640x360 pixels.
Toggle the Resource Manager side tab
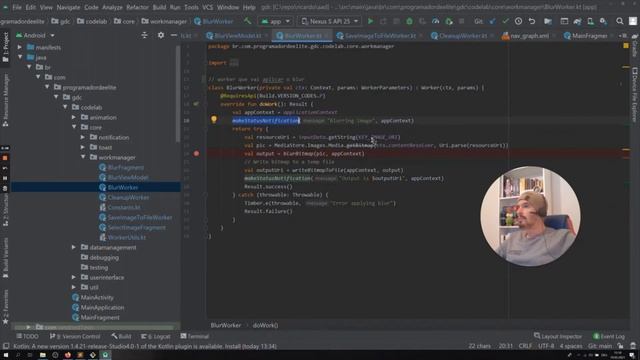point(5,100)
